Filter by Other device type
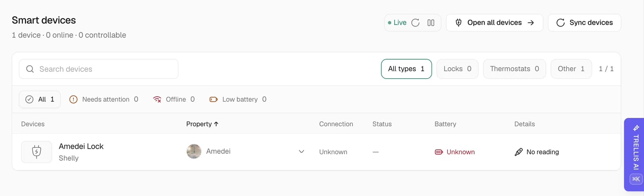Image resolution: width=644 pixels, height=196 pixels. pyautogui.click(x=571, y=69)
